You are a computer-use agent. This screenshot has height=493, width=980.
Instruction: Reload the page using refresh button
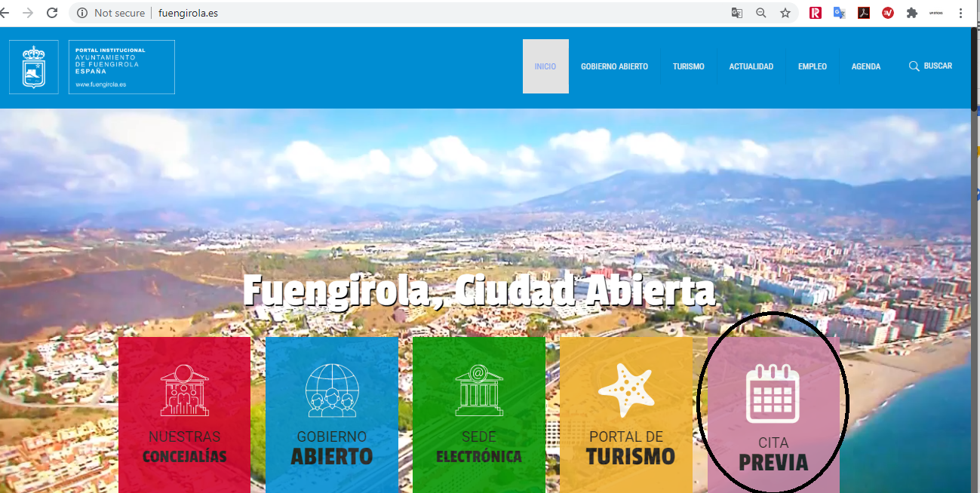(52, 13)
